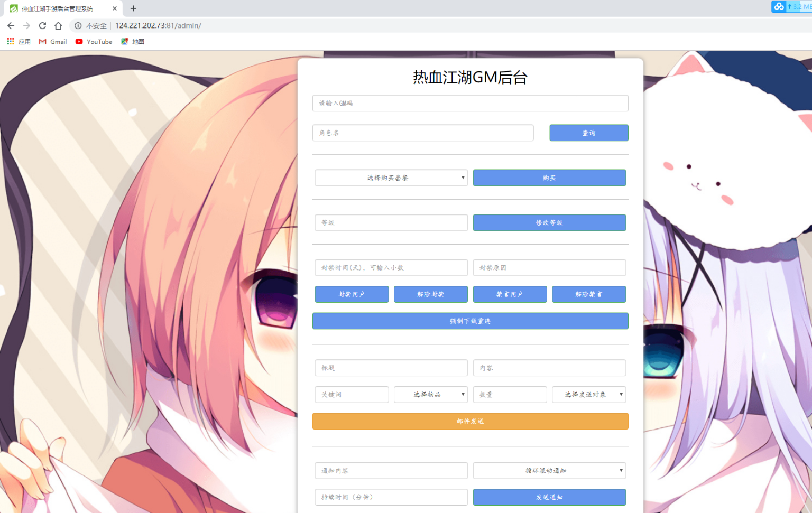Click the 购买 button
The height and width of the screenshot is (513, 812).
click(x=549, y=178)
